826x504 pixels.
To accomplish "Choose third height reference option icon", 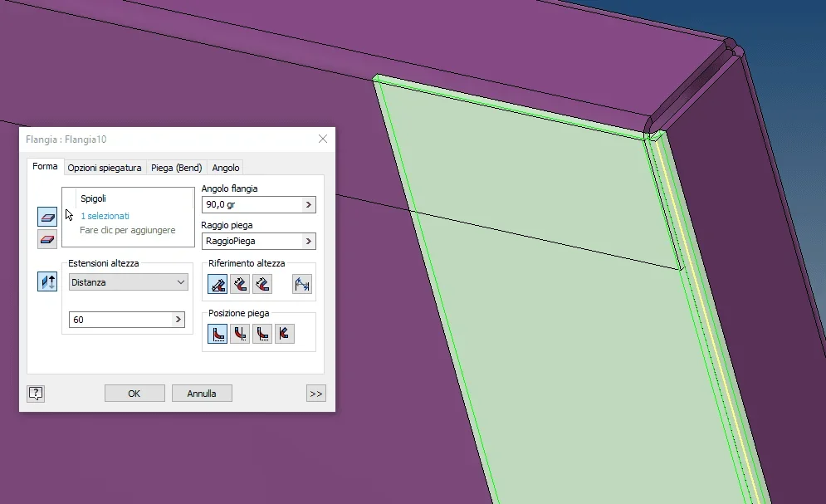I will (261, 285).
